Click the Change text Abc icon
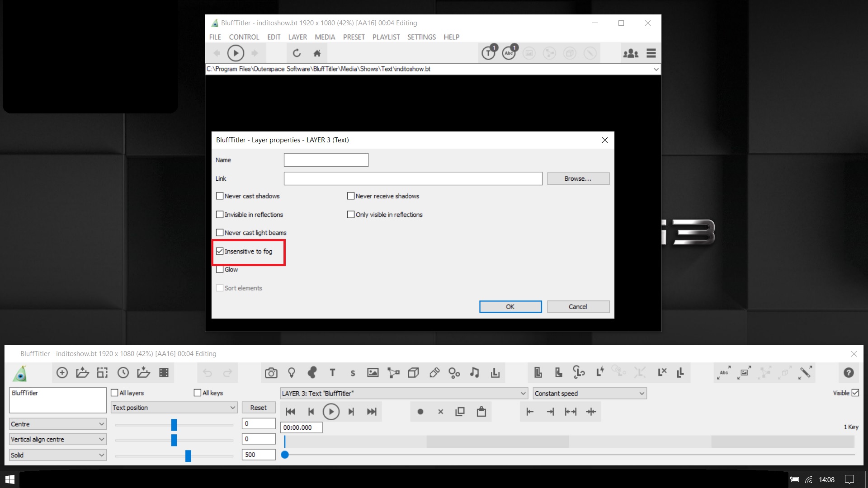Screen dimensions: 868x488 point(724,373)
